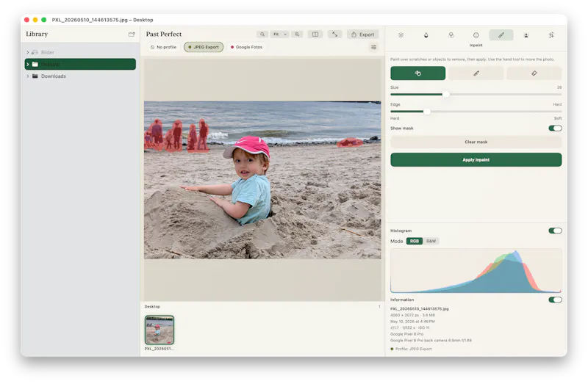
Task: Click the Apply inpaint button
Action: point(476,159)
